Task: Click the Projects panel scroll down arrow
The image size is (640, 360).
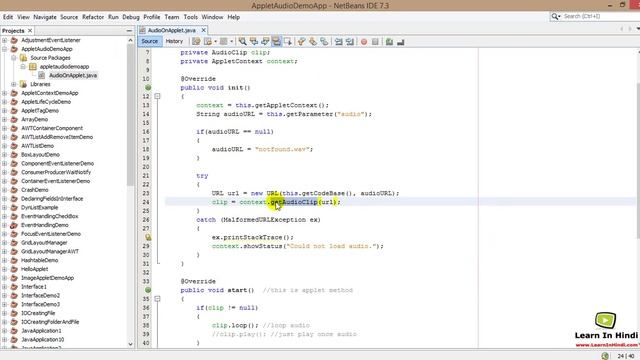Action: (x=131, y=344)
